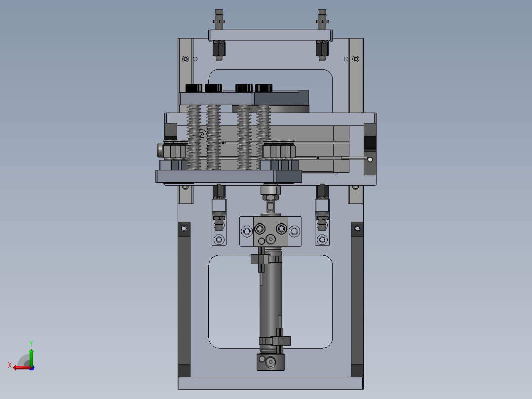Click the blue Z axis dot of the triad
The image size is (532, 399).
point(32,368)
